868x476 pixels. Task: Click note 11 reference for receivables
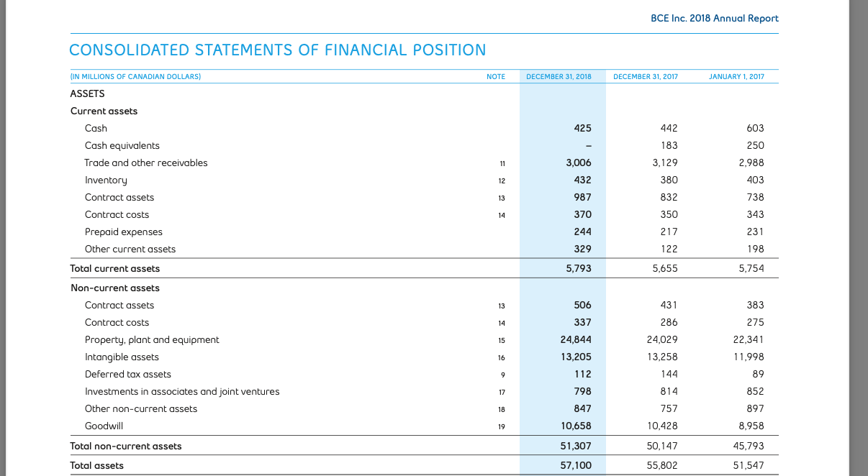pyautogui.click(x=502, y=163)
